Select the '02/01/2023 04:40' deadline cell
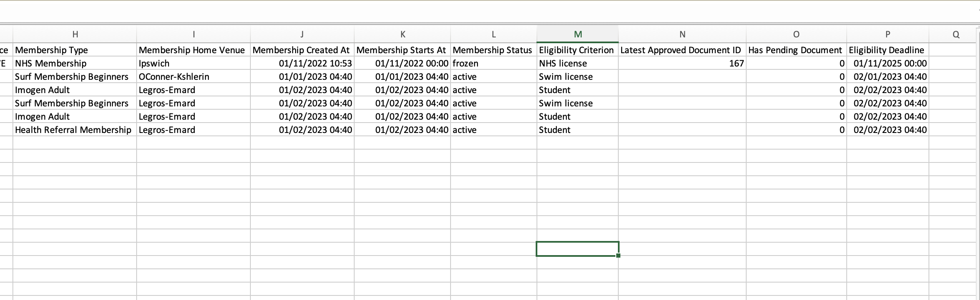Image resolution: width=980 pixels, height=300 pixels. coord(888,76)
